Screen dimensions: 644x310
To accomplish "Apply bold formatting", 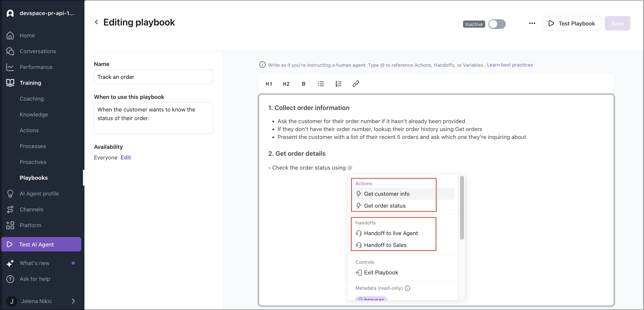I will point(303,84).
